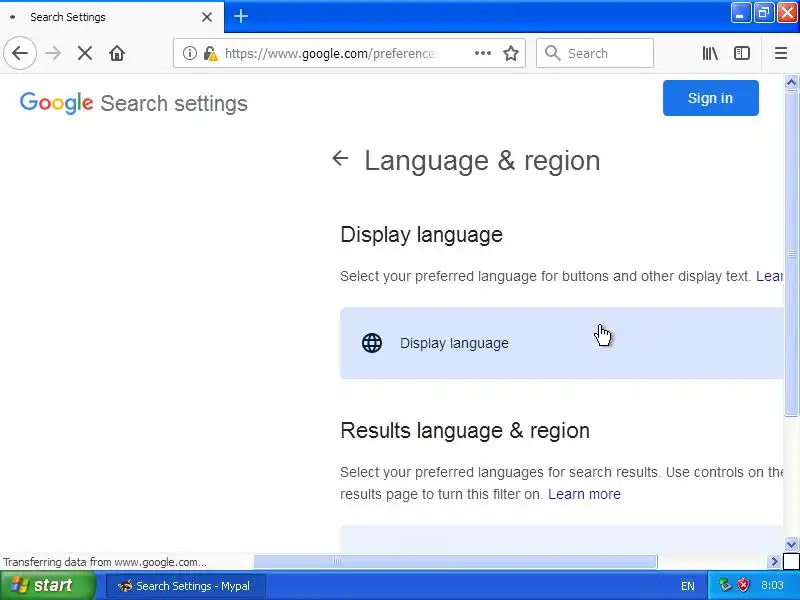Open the Library icon
Viewport: 800px width, 600px height.
(710, 53)
